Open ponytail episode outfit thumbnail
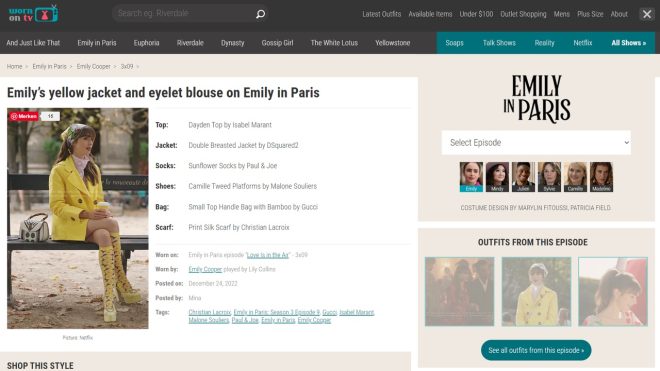This screenshot has height=371, width=660. click(x=613, y=291)
